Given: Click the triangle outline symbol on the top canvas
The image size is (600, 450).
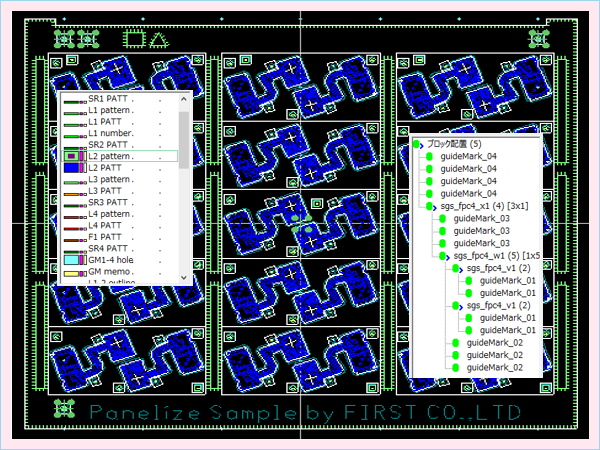Looking at the screenshot, I should [158, 39].
